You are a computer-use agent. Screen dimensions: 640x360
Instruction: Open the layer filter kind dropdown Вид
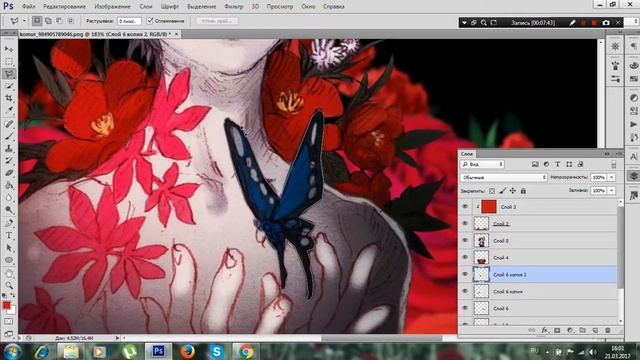(482, 164)
